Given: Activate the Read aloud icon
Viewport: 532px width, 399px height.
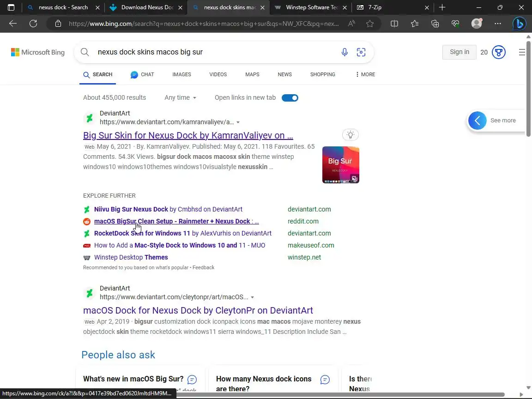Looking at the screenshot, I should pyautogui.click(x=351, y=24).
